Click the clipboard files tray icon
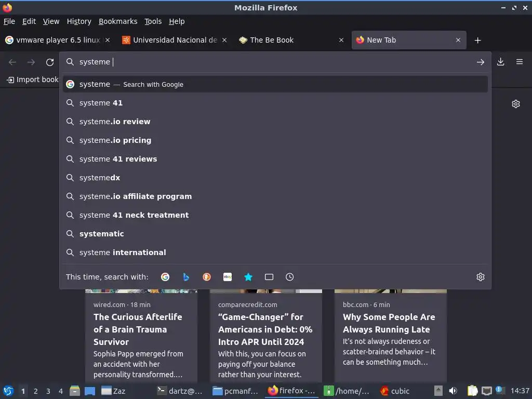The height and width of the screenshot is (399, 532). [472, 391]
